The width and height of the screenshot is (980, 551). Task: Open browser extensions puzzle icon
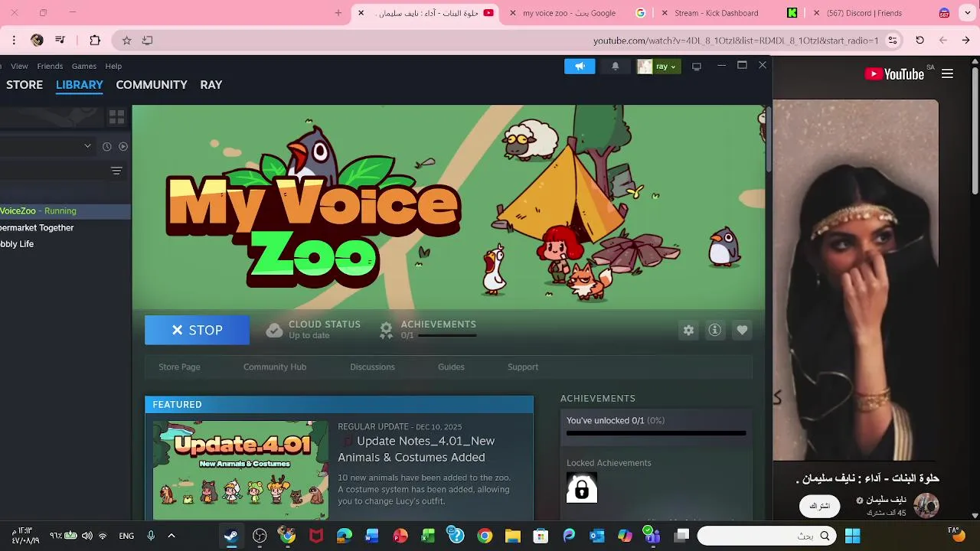[95, 41]
